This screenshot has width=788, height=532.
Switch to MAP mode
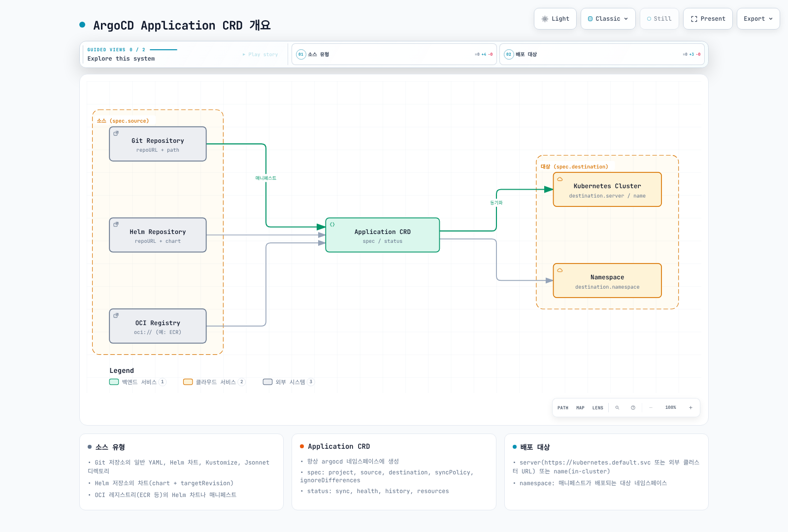coord(581,408)
